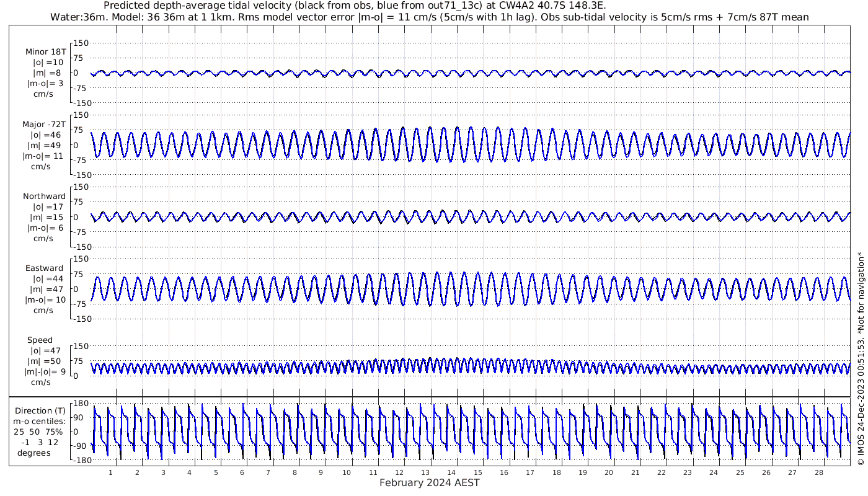The height and width of the screenshot is (496, 868).
Task: Click the day '28' tick label on x-axis
Action: tap(819, 472)
